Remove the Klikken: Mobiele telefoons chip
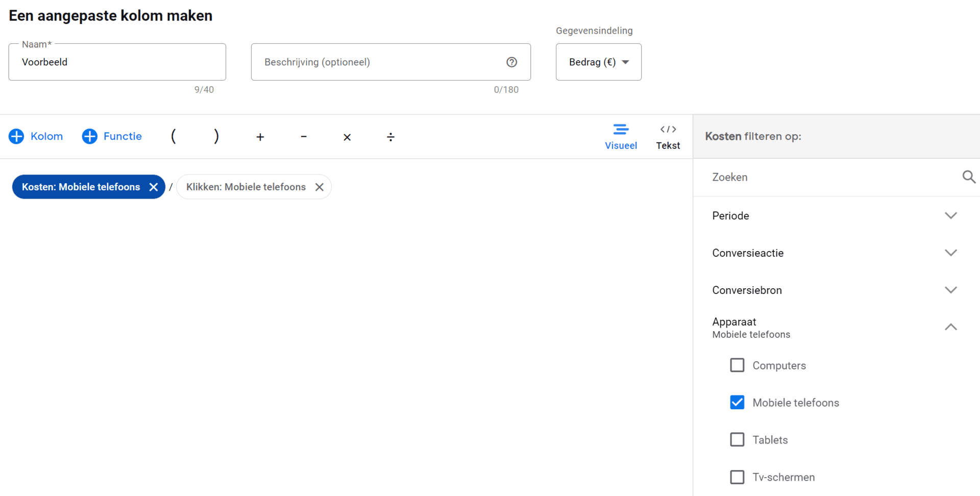 (x=320, y=187)
